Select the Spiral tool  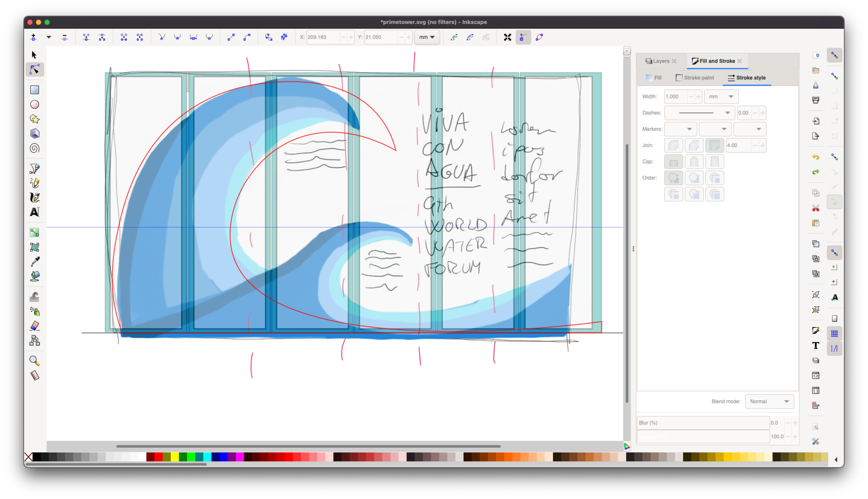[x=35, y=148]
